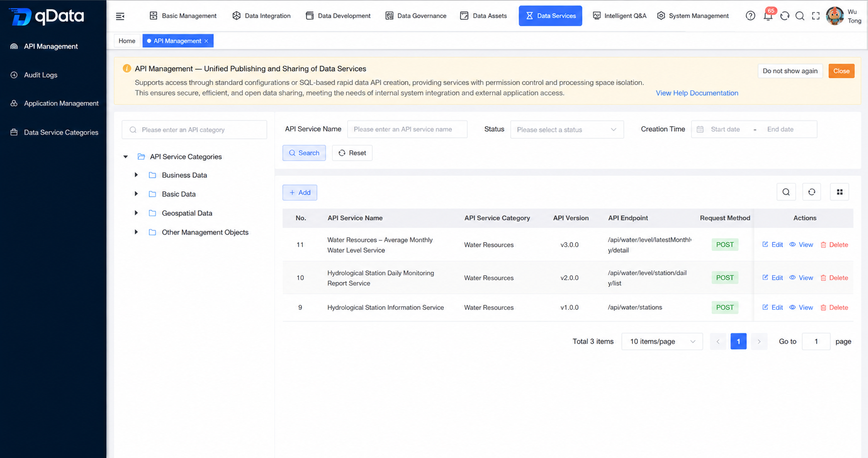This screenshot has width=868, height=458.
Task: Close the orange info banner
Action: click(x=841, y=71)
